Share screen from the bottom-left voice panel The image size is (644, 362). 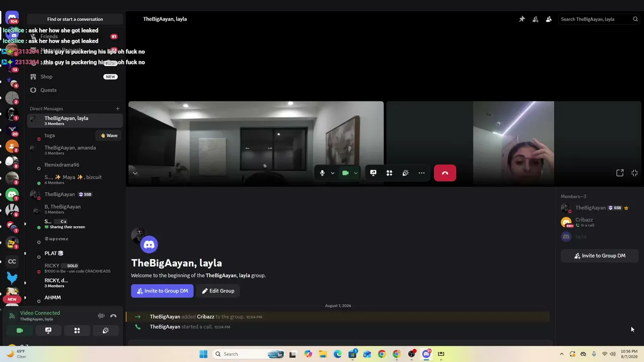click(x=48, y=330)
